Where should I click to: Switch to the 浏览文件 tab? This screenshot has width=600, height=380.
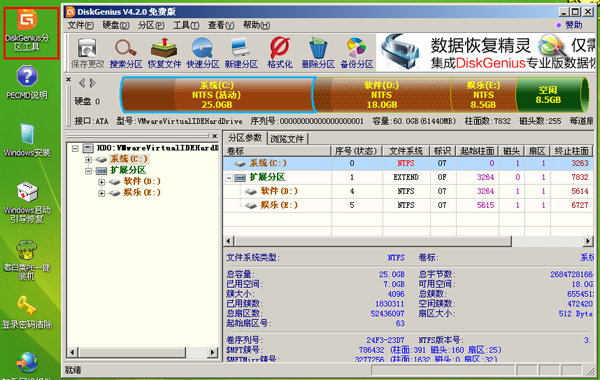click(287, 139)
